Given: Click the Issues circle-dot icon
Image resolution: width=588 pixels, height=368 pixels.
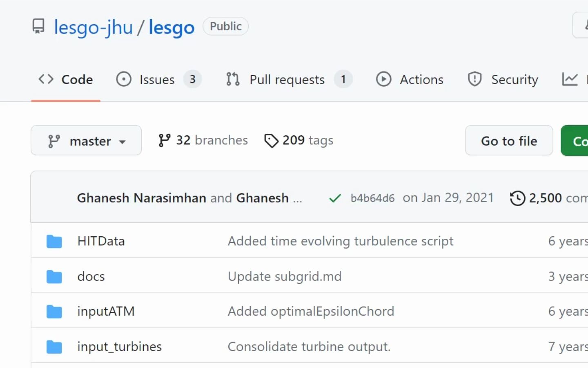Looking at the screenshot, I should (124, 79).
